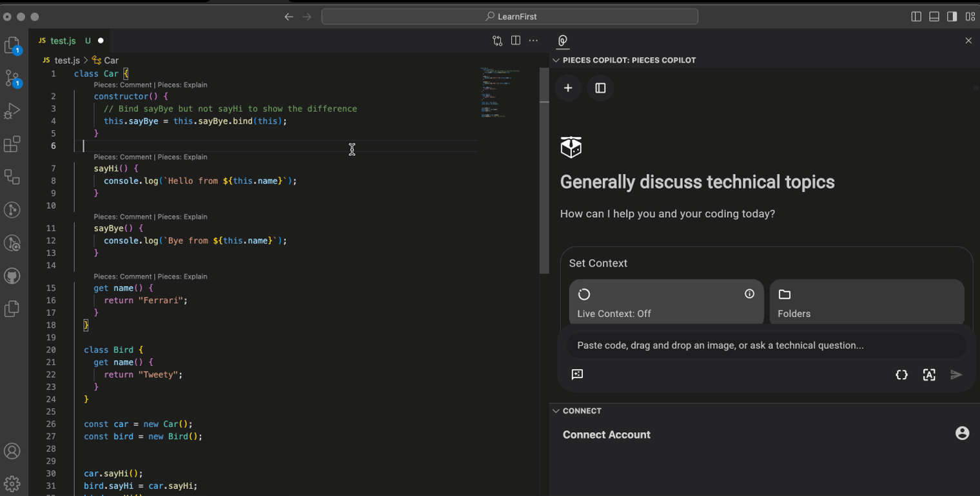This screenshot has width=980, height=496.
Task: Click the code minimap preview
Action: point(502,92)
